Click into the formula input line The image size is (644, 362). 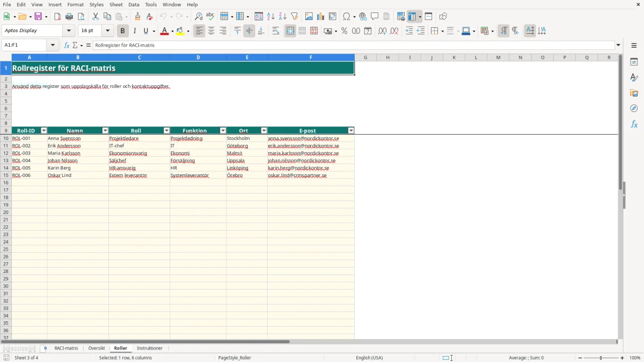tap(354, 46)
